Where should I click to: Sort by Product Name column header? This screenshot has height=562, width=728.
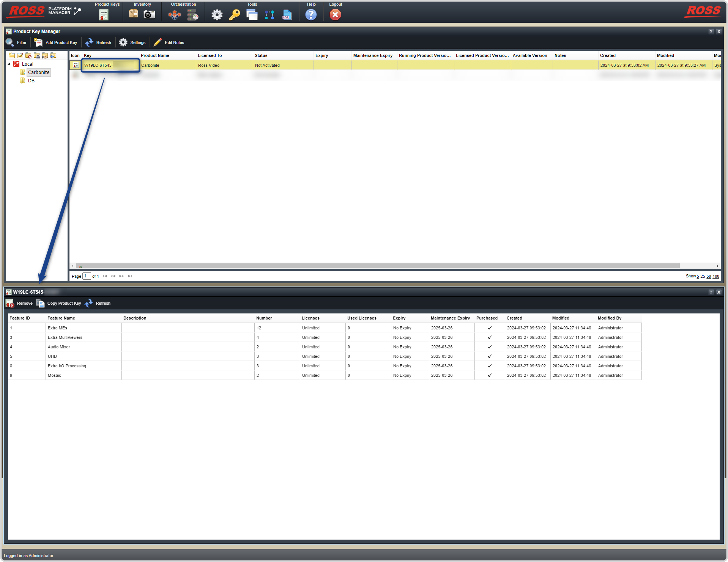155,55
